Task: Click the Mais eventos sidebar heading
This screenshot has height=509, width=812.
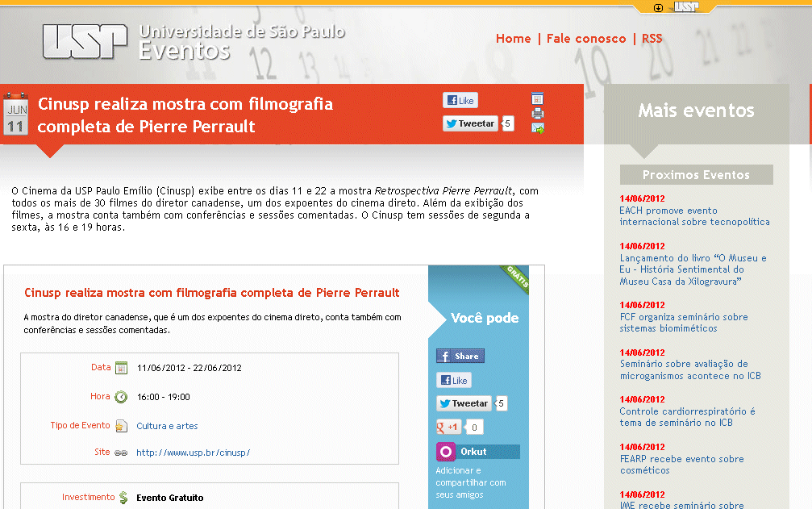Action: click(x=696, y=111)
